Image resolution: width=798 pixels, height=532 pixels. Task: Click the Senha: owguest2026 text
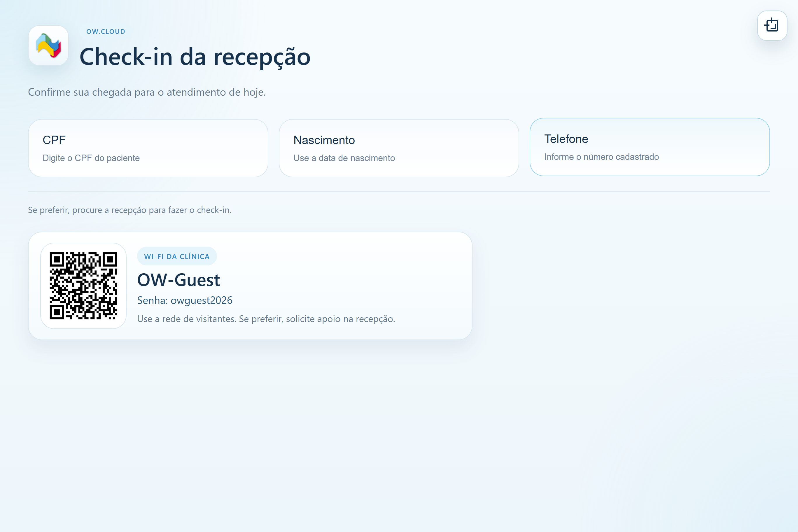pyautogui.click(x=185, y=300)
